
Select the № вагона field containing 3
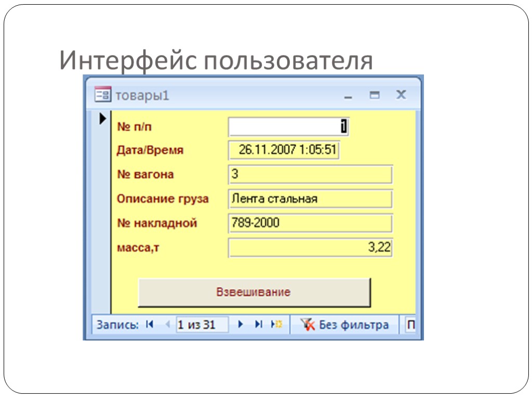310,175
